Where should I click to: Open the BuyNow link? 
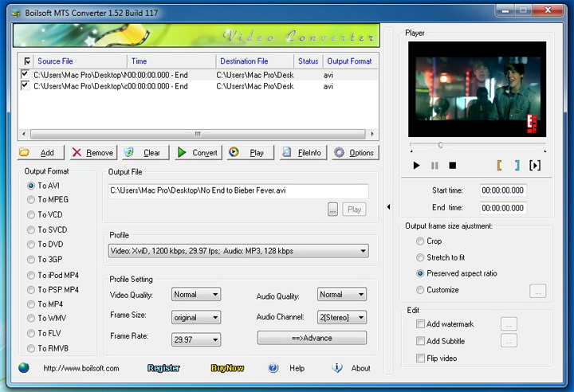click(x=227, y=368)
